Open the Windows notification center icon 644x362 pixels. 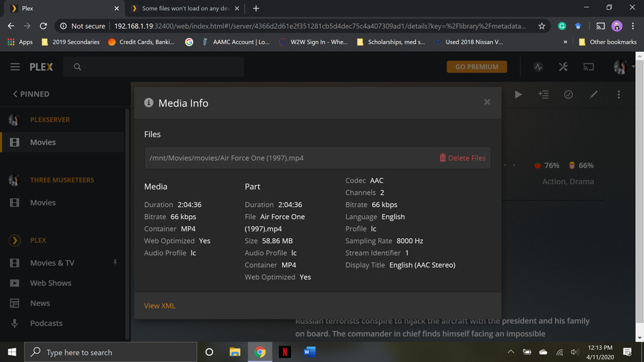[627, 352]
